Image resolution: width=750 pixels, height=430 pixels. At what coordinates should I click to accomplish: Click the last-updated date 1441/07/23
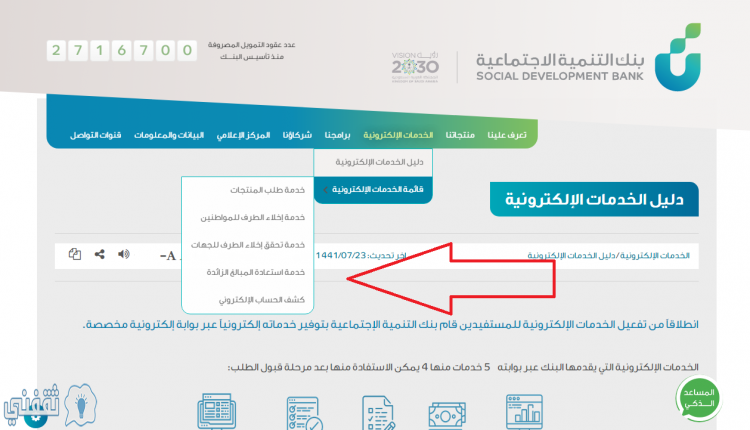pos(341,255)
